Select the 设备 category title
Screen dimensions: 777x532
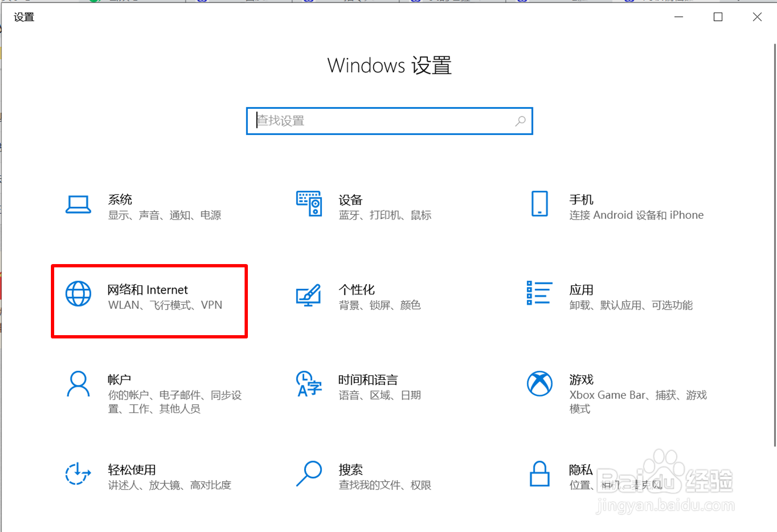click(x=351, y=200)
